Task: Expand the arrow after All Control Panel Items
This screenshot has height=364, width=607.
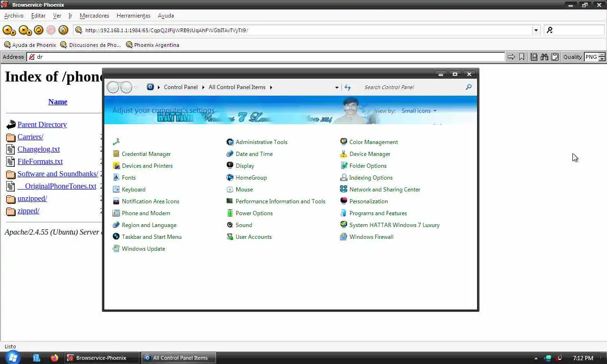Action: click(271, 87)
